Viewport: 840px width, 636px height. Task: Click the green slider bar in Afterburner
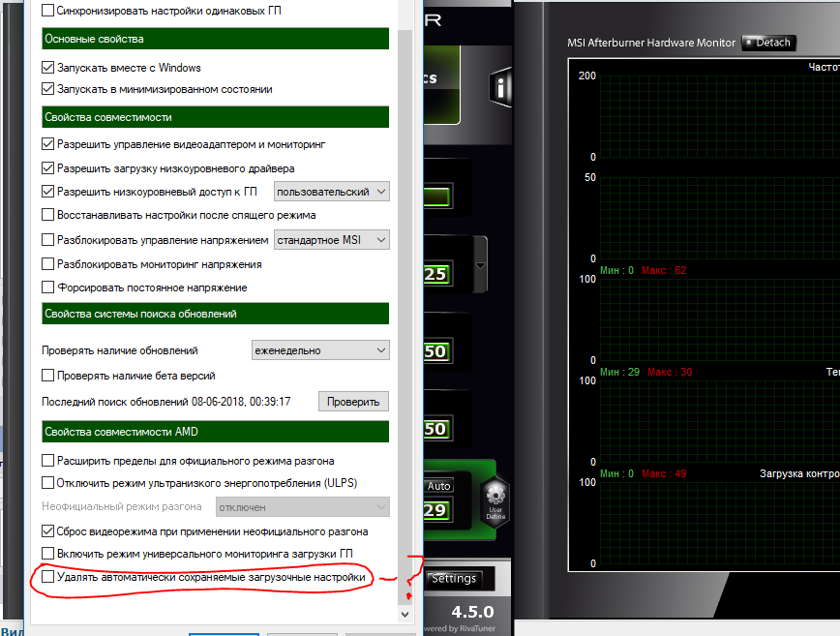click(x=437, y=197)
